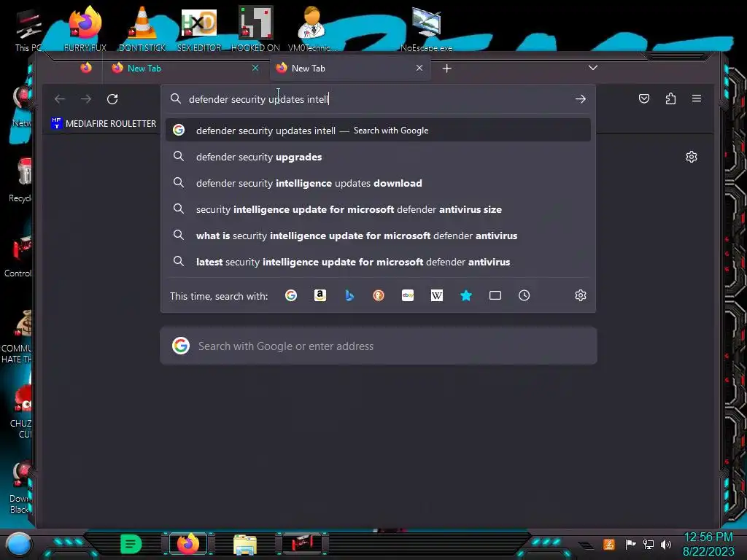
Task: Click the go arrow in the address bar
Action: click(x=580, y=99)
